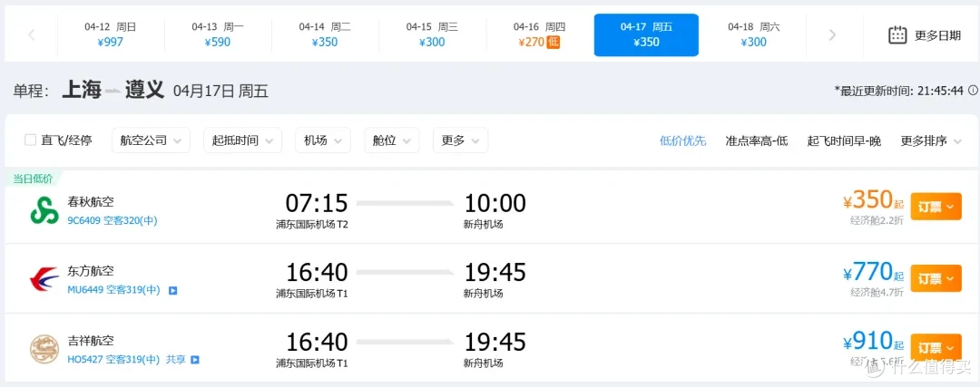
Task: Expand the 更多排序 sorting dropdown
Action: click(x=931, y=141)
